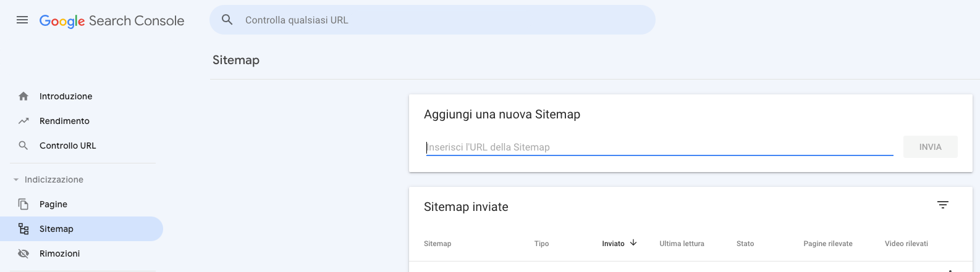Click the INVIA submit button
The image size is (980, 272).
tap(930, 147)
